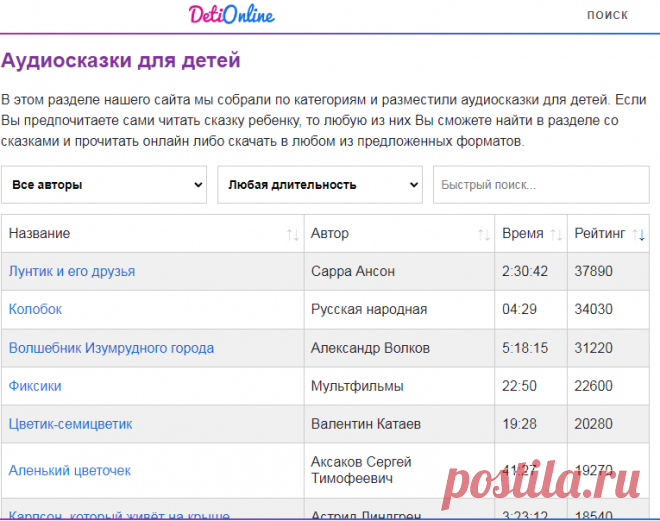Screen dimensions: 660x521
Task: Click the Аудиосказки для детей heading
Action: tap(121, 60)
